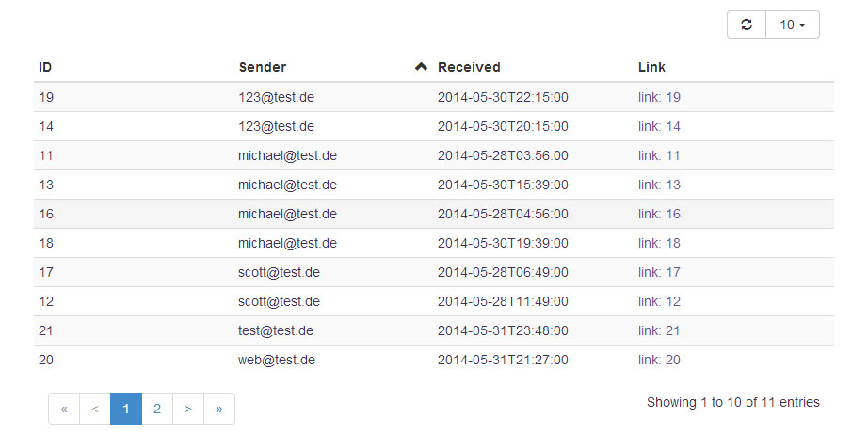Select the row with sender web@test.de
Viewport: 868px width, 434px height.
pyautogui.click(x=277, y=360)
